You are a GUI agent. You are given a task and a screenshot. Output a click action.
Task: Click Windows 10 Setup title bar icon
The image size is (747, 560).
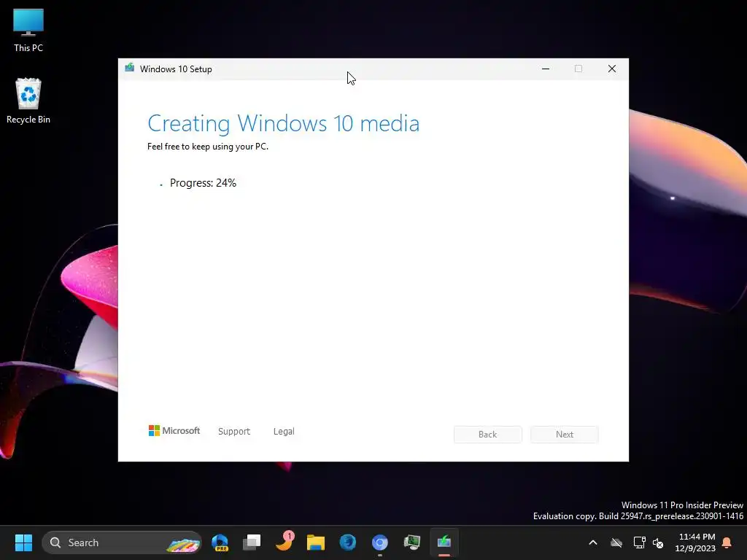(130, 69)
